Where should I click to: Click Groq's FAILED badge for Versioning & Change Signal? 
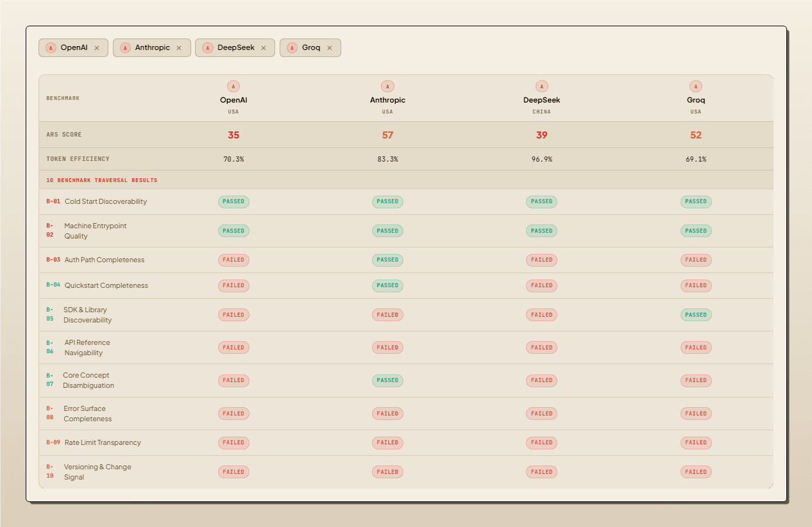(x=696, y=472)
